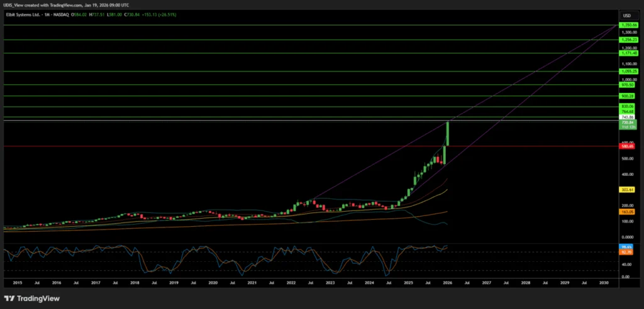Click the orange 92.70 stochastic label
The image size is (644, 309).
tap(627, 252)
